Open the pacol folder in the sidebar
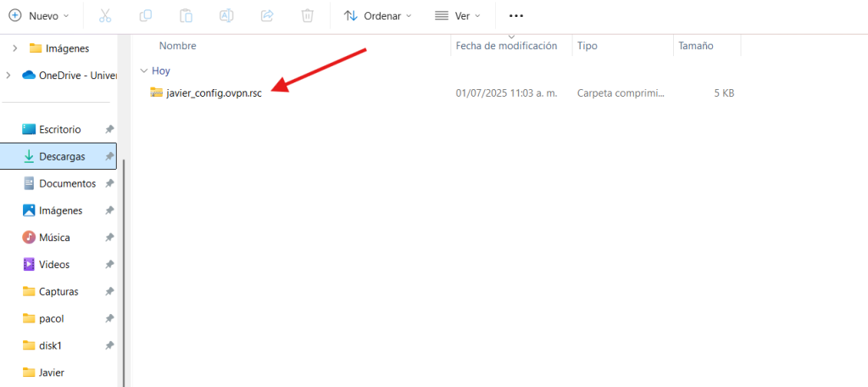The height and width of the screenshot is (387, 868). [44, 318]
